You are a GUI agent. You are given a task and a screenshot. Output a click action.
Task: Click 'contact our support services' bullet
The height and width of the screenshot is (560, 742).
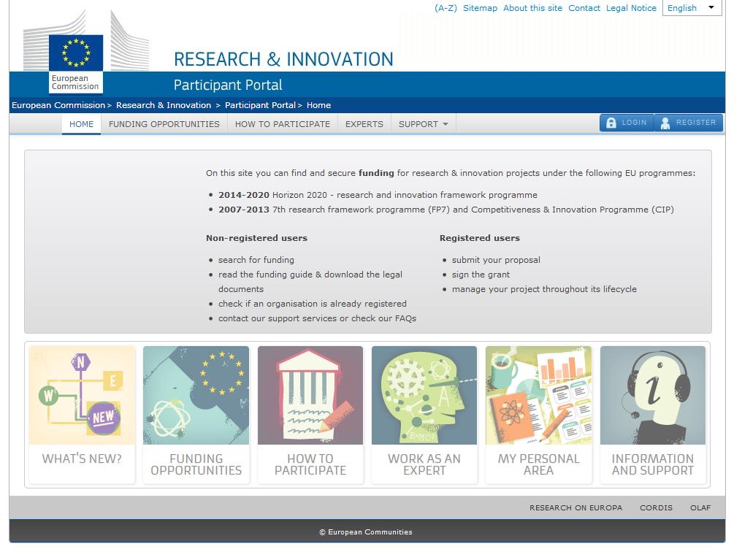317,318
